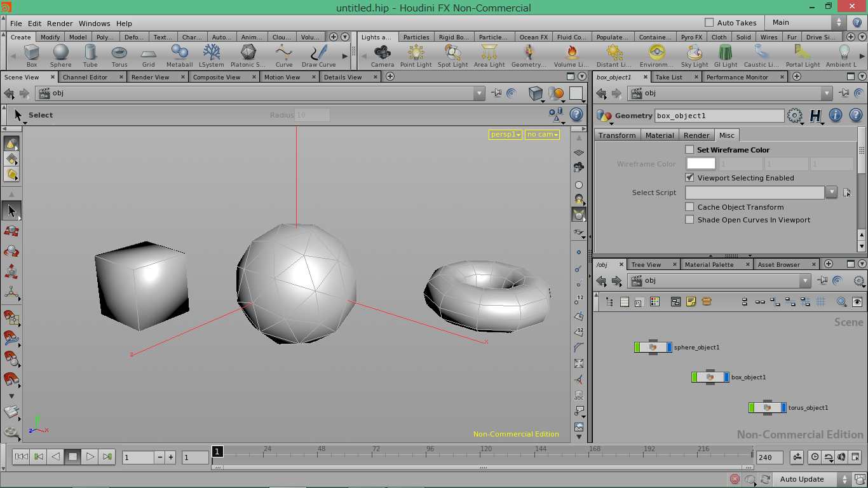Create an LSystem object
The image size is (868, 488).
click(x=212, y=55)
